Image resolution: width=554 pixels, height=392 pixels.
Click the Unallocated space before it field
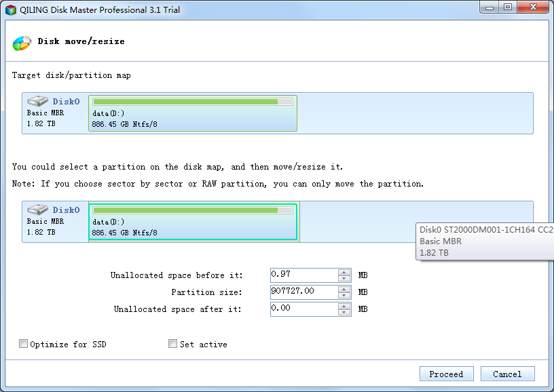(x=303, y=275)
